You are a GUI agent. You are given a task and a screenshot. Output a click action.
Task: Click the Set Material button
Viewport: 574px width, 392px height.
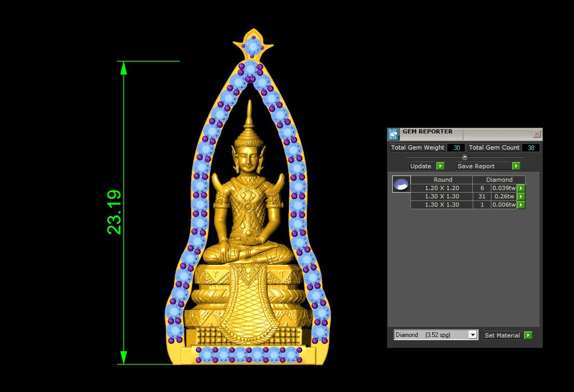pos(503,335)
